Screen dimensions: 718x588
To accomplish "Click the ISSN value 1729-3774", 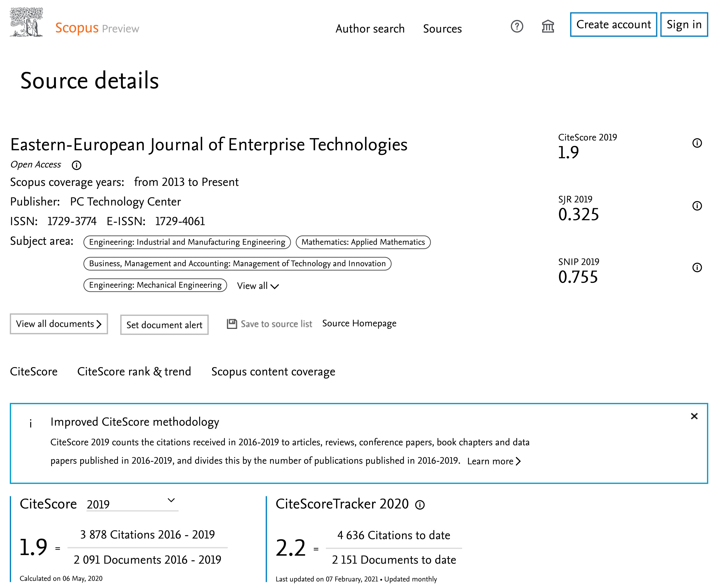I will (x=72, y=221).
